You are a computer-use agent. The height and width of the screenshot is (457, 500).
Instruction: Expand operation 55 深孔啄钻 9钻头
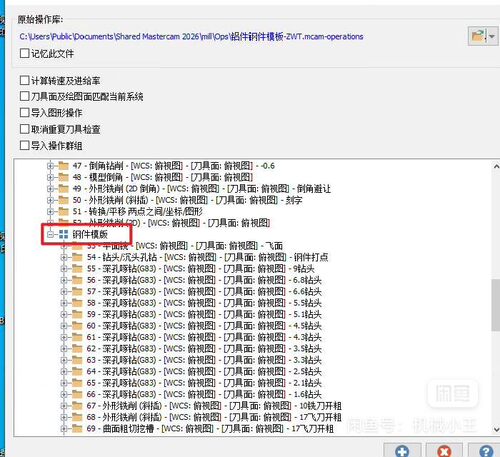(x=64, y=269)
